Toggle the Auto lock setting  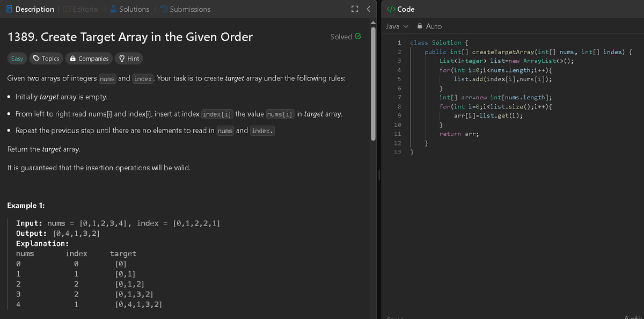point(430,26)
